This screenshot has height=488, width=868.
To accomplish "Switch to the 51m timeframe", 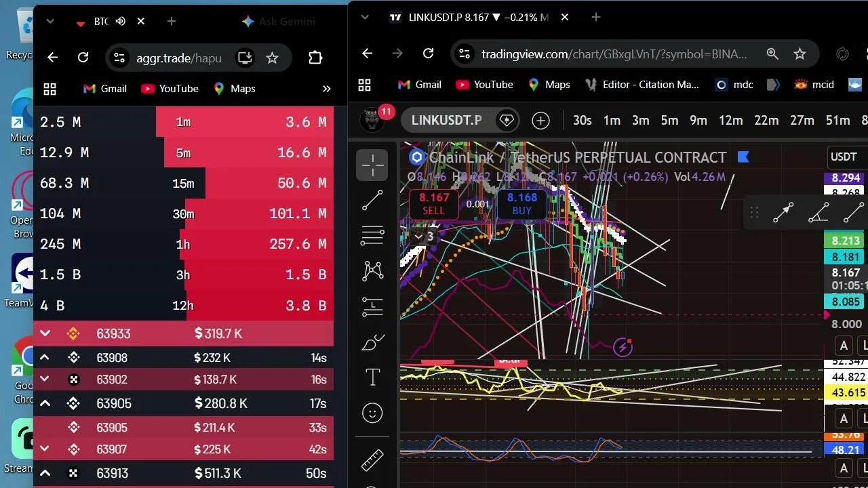I will tap(837, 121).
